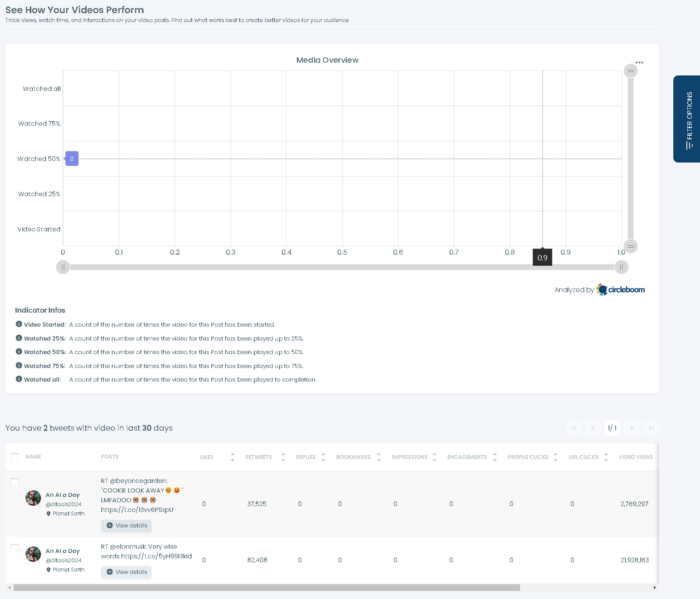Click the Video Started axis label
Viewport: 700px width, 599px height.
coord(39,229)
